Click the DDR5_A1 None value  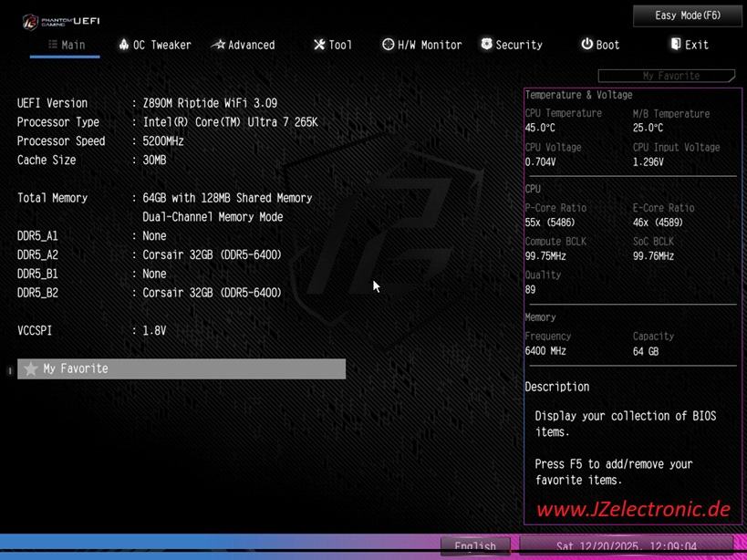(x=154, y=236)
